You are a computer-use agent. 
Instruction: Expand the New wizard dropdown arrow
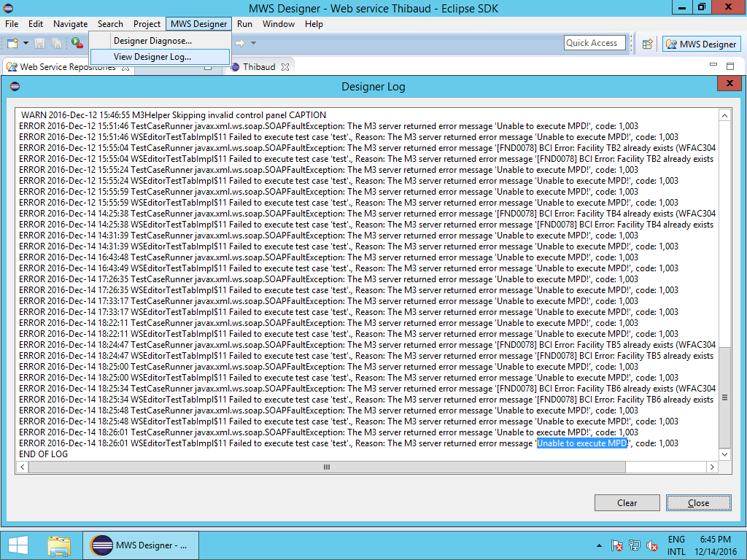(x=26, y=44)
